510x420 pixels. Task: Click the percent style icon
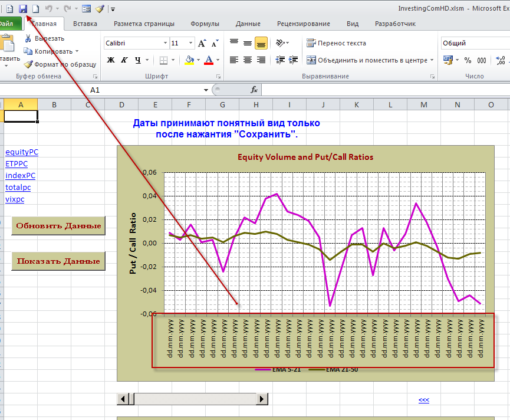coord(468,60)
